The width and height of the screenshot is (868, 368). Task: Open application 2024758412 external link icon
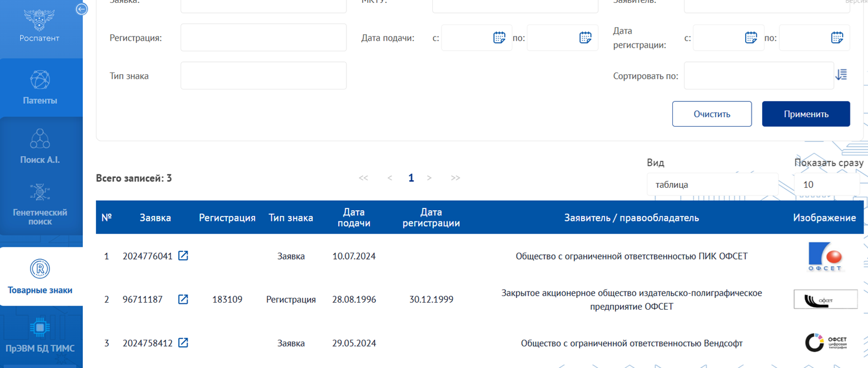183,343
